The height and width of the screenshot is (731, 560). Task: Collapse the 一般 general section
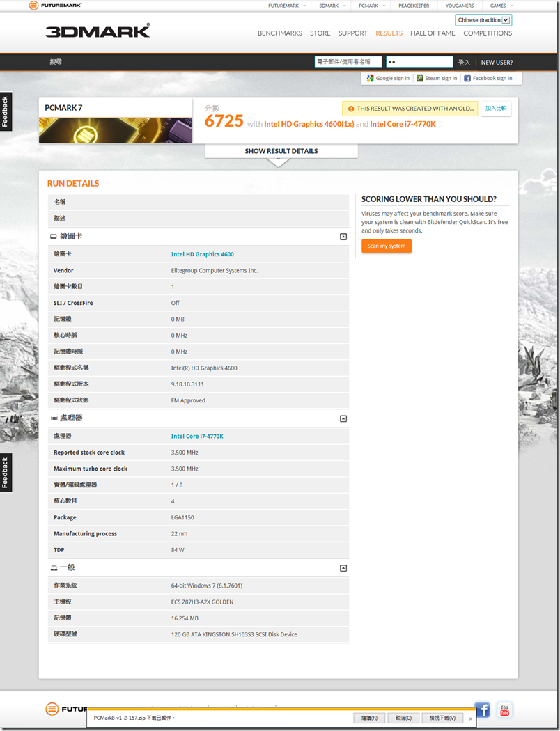343,568
